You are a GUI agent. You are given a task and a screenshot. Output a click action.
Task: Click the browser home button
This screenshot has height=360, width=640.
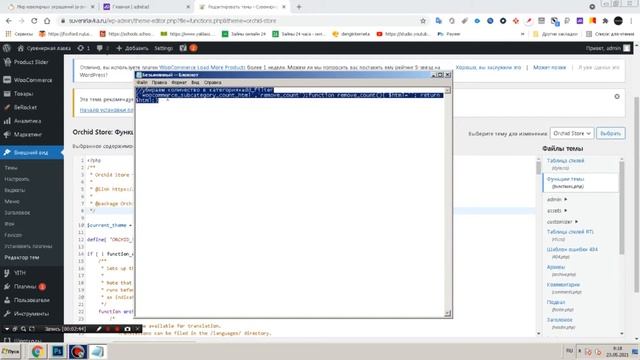tap(47, 21)
